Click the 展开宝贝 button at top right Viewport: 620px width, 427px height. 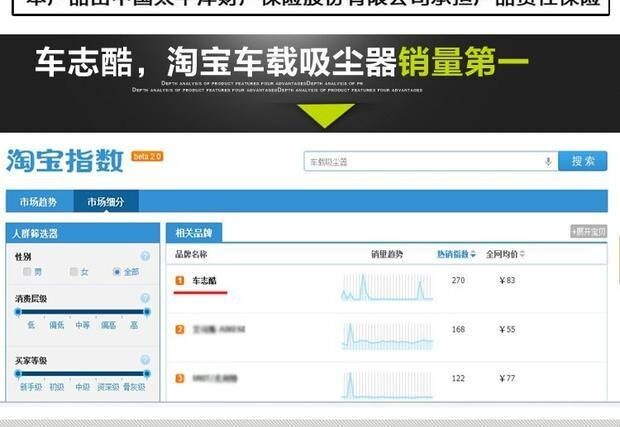pyautogui.click(x=588, y=231)
